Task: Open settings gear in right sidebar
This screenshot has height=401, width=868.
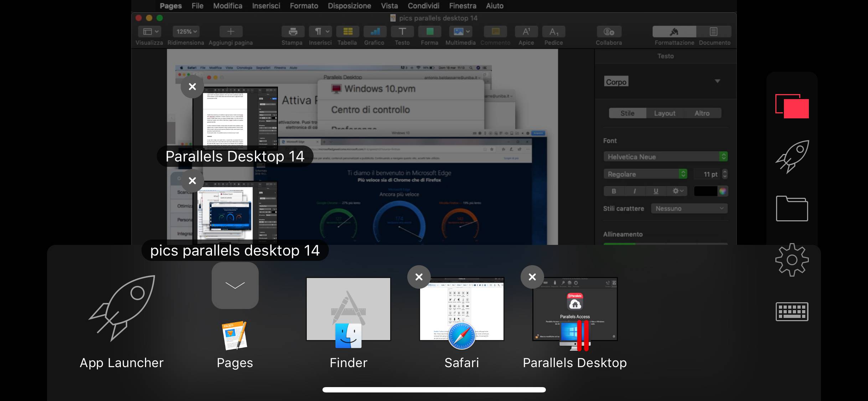Action: (792, 260)
